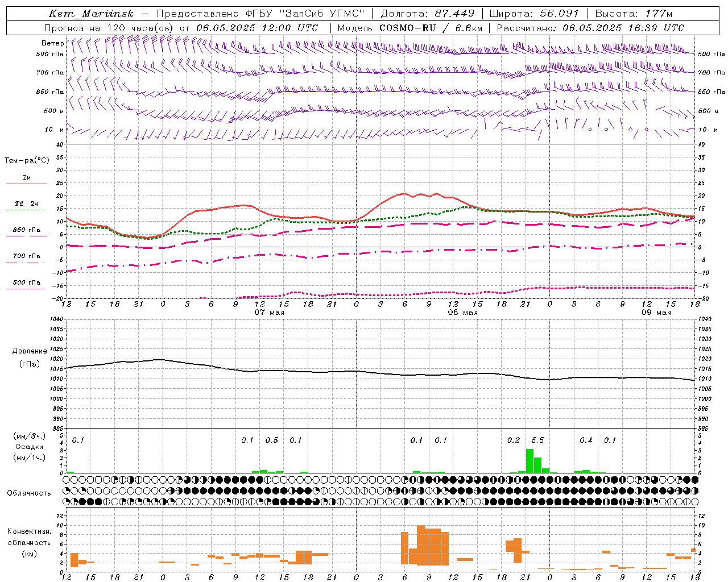
Task: Click the dashed 850 гПа temperature legend line
Action: (26, 236)
